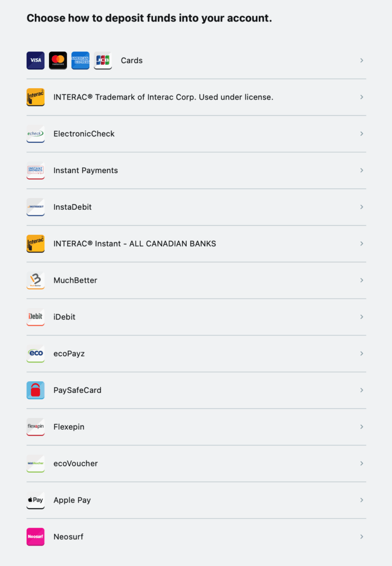The width and height of the screenshot is (392, 566).
Task: Expand the ecoVoucher row chevron
Action: click(361, 463)
